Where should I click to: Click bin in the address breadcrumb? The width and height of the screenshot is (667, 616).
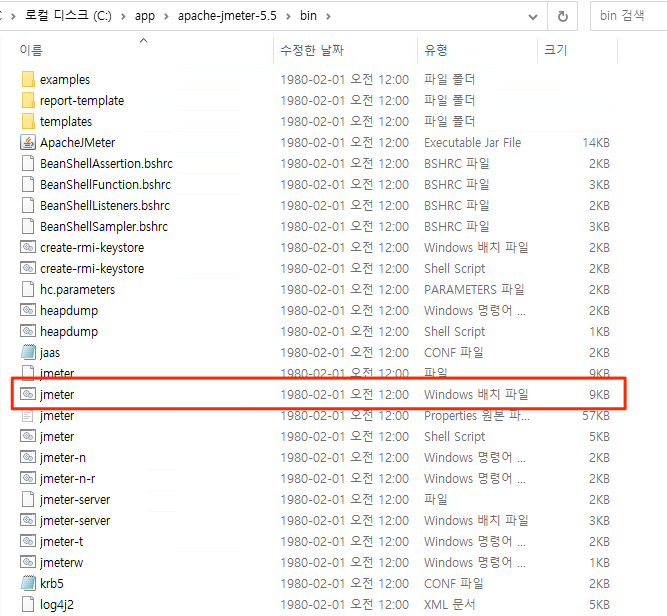point(308,16)
